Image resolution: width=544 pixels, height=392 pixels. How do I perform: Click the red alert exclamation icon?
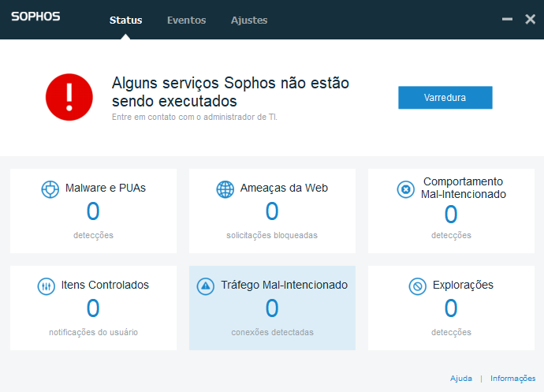click(x=69, y=97)
